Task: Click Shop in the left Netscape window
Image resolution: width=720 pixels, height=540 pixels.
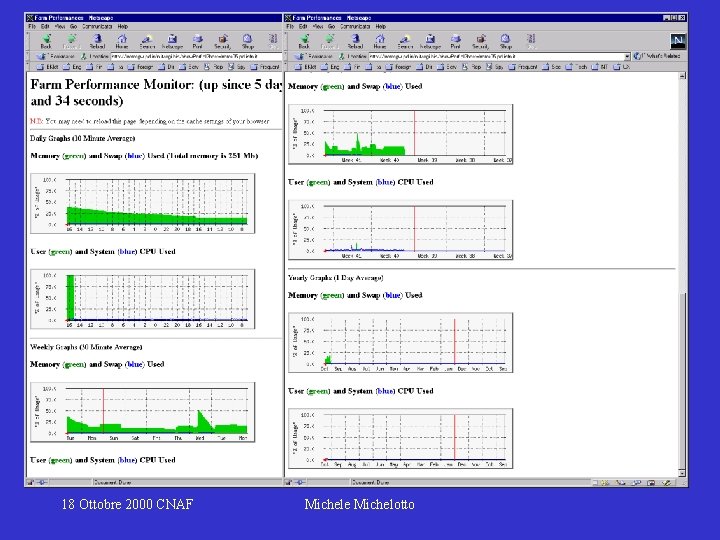Action: click(248, 41)
